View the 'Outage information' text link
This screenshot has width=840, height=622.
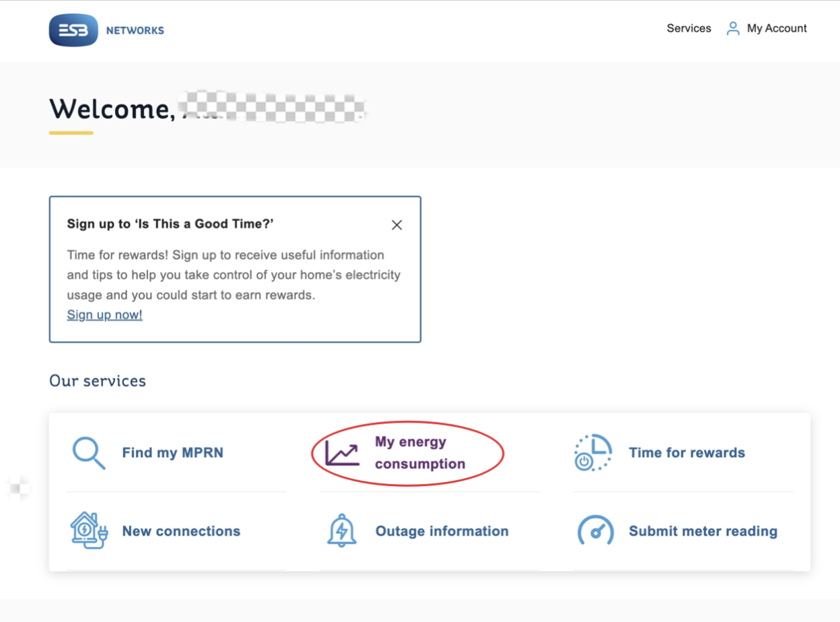pyautogui.click(x=442, y=531)
